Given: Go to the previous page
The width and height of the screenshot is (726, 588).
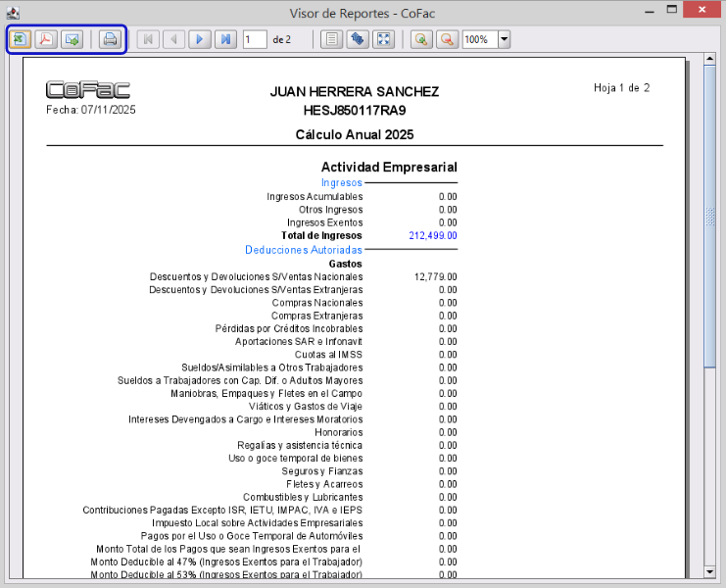Looking at the screenshot, I should 174,39.
